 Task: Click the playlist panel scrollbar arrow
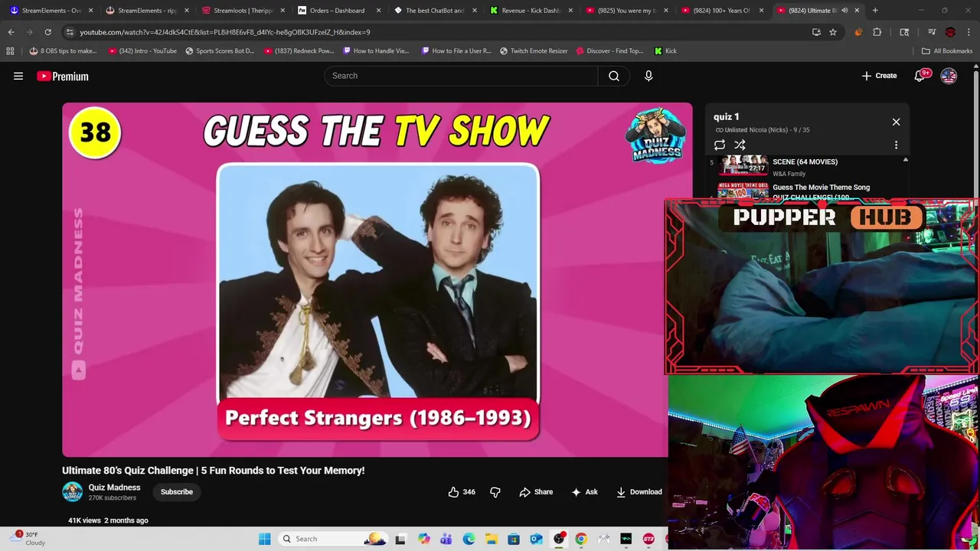pos(906,160)
